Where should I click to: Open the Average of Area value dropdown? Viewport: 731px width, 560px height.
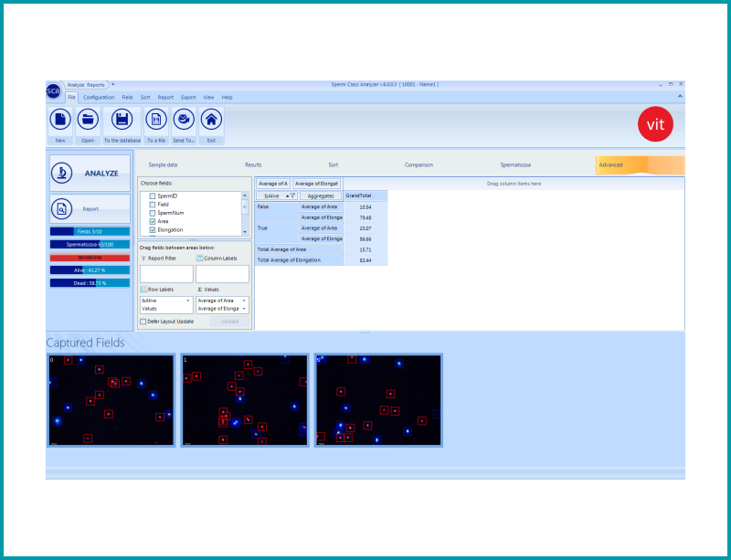pos(244,301)
